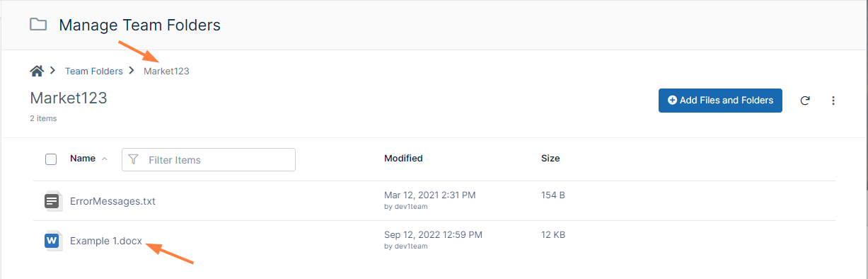Viewport: 868px width, 279px height.
Task: Click the folder icon beside Manage Team Folders
Action: [x=38, y=25]
